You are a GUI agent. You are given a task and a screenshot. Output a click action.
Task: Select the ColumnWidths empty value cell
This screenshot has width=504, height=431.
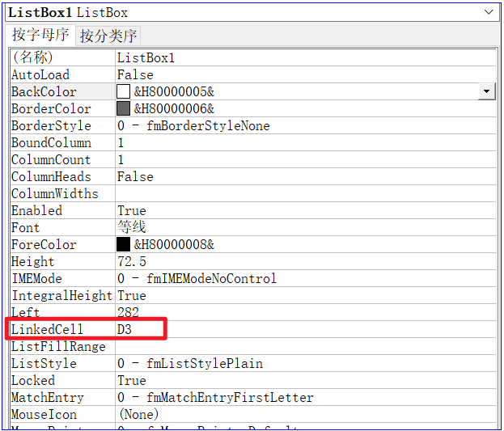pyautogui.click(x=305, y=193)
